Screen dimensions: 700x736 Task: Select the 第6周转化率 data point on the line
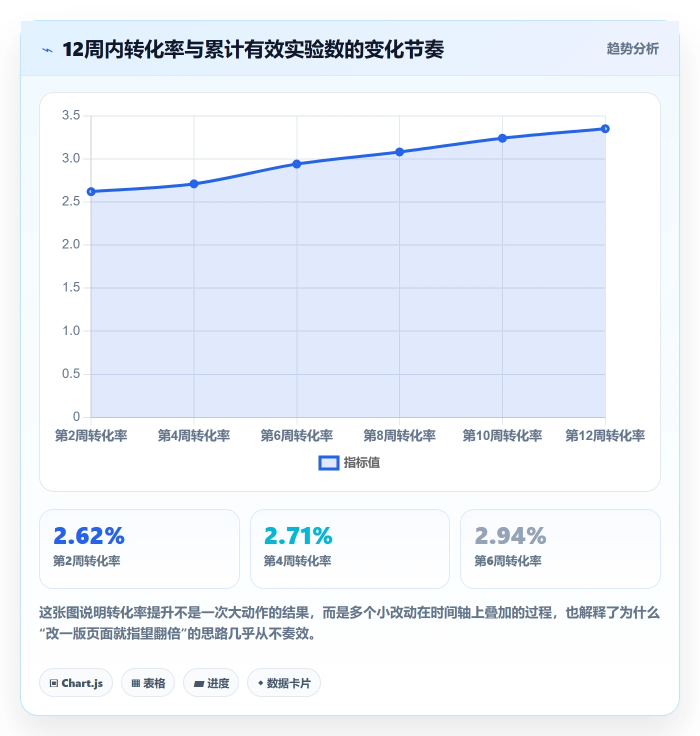[297, 164]
